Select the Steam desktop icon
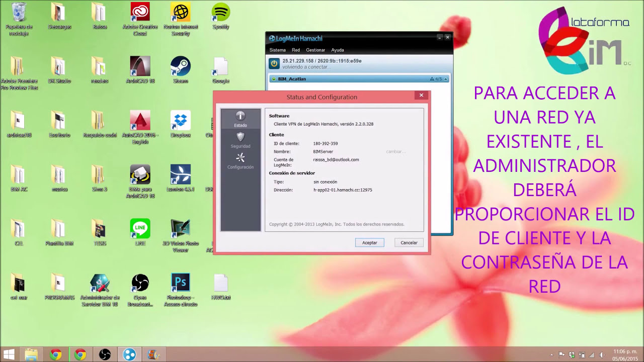The height and width of the screenshot is (362, 644). 181,70
